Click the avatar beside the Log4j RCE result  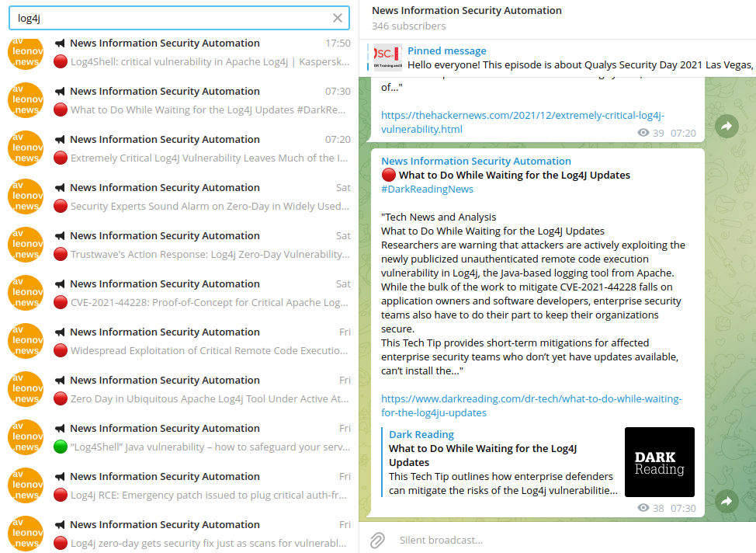[x=26, y=486]
